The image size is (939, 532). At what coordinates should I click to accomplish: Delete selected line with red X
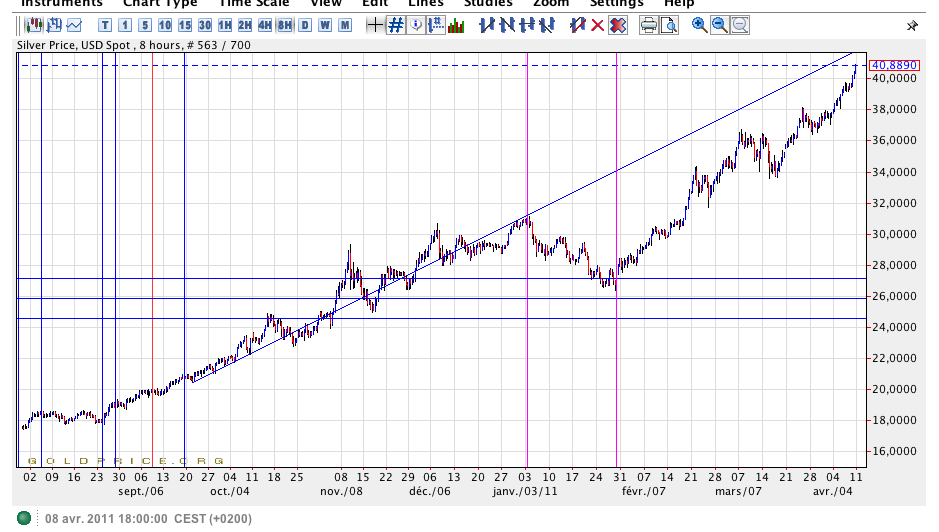tap(597, 25)
